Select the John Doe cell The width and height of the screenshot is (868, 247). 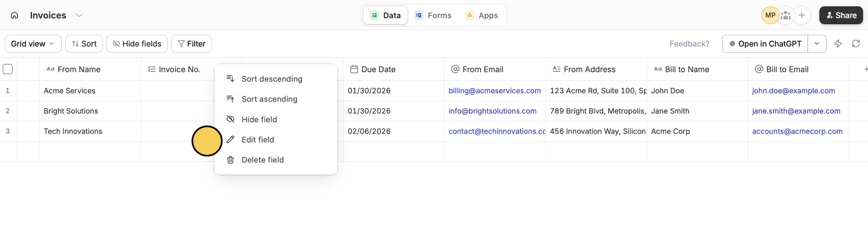tap(697, 91)
